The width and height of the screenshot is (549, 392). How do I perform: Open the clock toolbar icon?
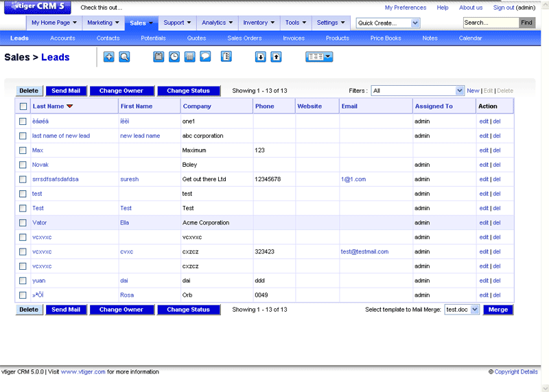(174, 57)
